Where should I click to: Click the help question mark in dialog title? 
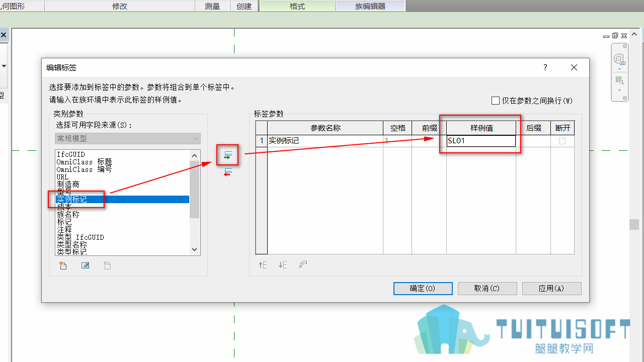(545, 67)
